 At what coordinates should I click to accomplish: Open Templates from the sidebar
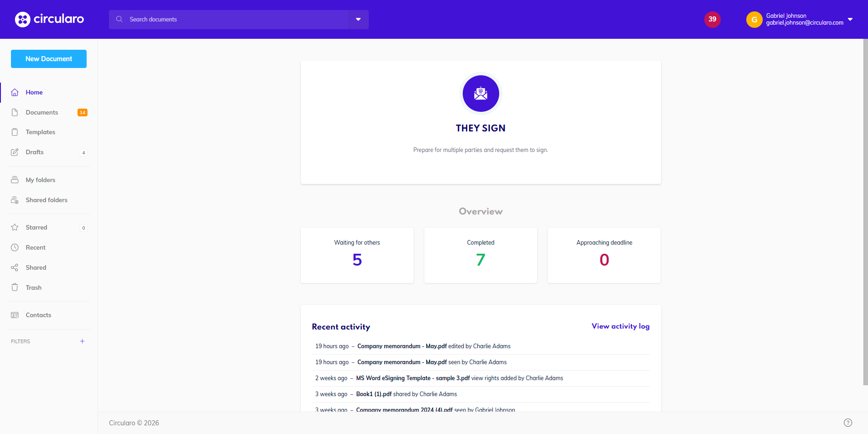(x=15, y=132)
